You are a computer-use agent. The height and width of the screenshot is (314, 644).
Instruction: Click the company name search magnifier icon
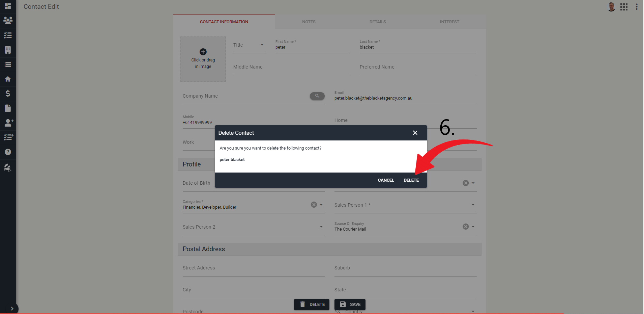tap(316, 96)
